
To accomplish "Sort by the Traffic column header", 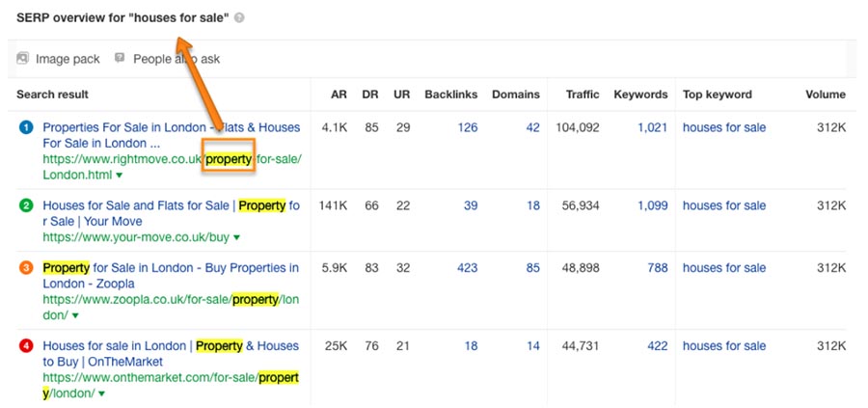I will click(583, 95).
